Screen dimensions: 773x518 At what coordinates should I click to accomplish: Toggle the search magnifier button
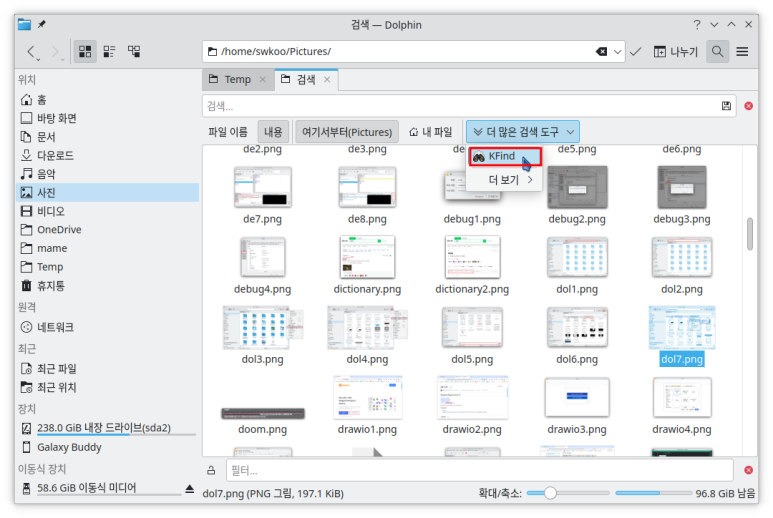pos(717,51)
